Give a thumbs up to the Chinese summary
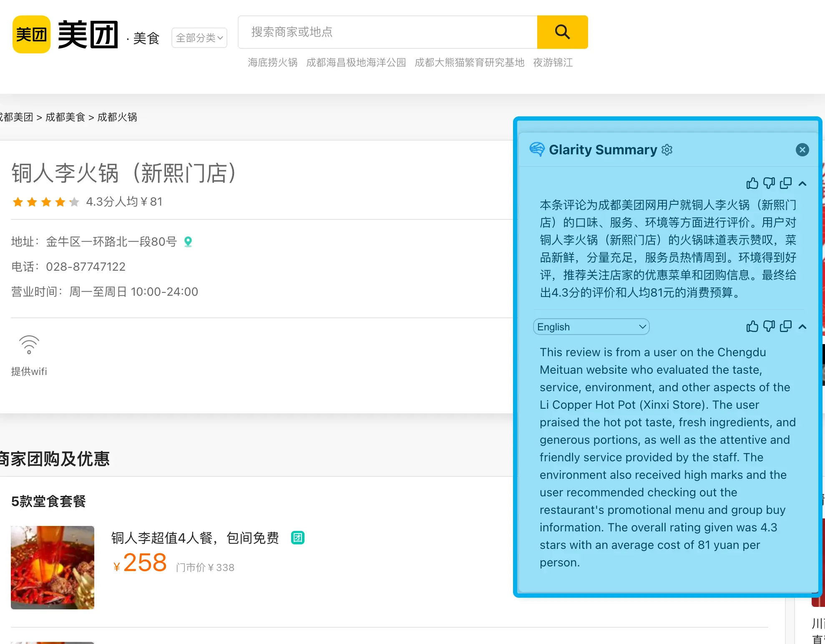The image size is (825, 644). click(752, 184)
